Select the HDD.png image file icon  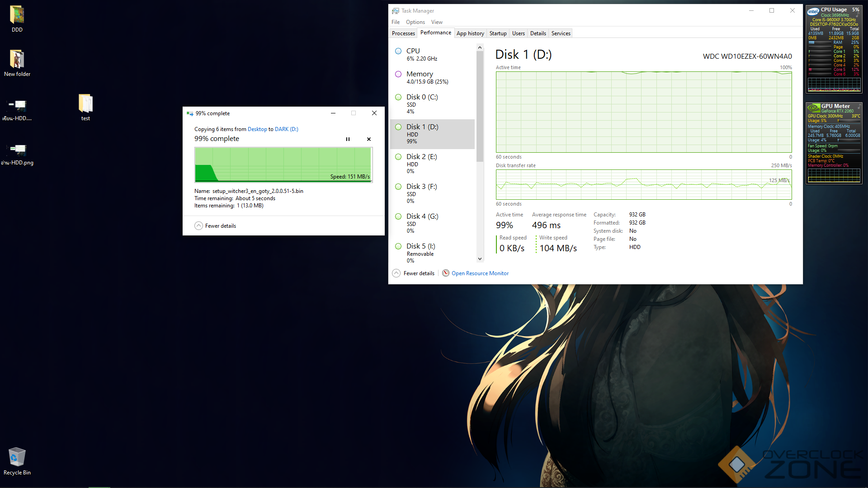click(17, 150)
